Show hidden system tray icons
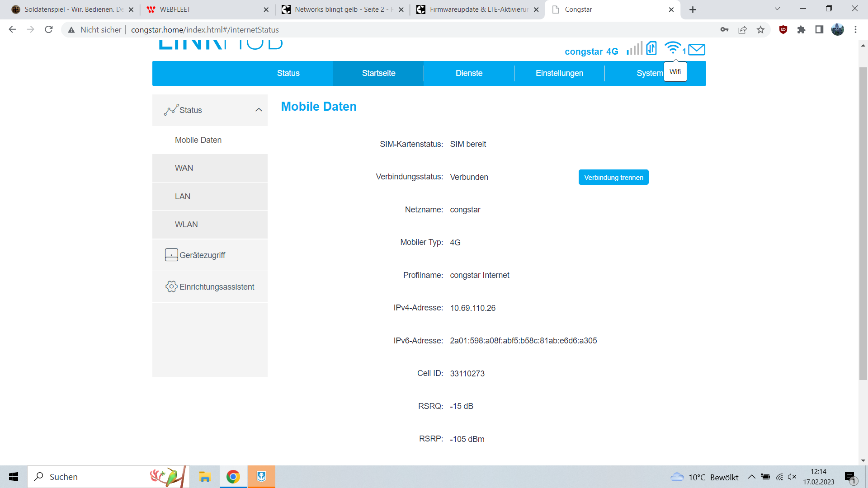Screen dimensions: 868x488 pyautogui.click(x=751, y=477)
